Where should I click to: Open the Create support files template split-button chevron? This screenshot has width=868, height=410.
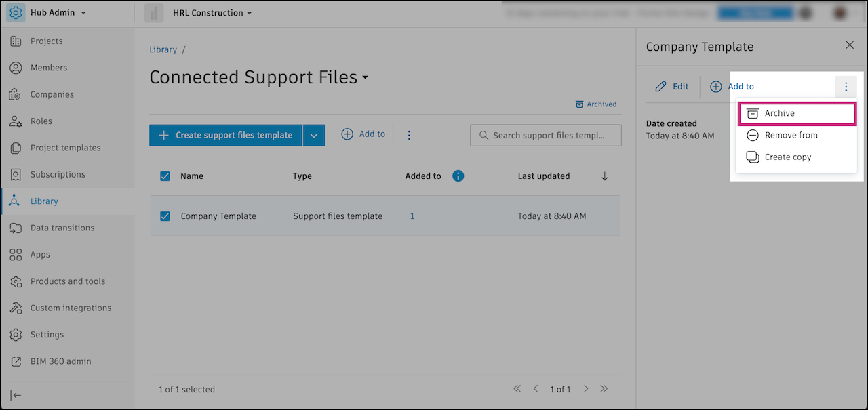pyautogui.click(x=314, y=135)
